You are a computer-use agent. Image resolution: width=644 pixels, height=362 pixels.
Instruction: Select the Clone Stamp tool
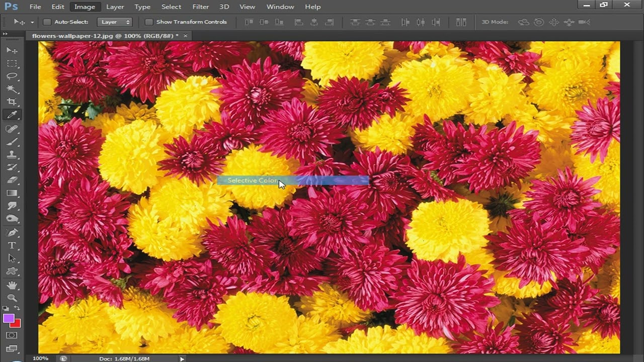coord(12,154)
